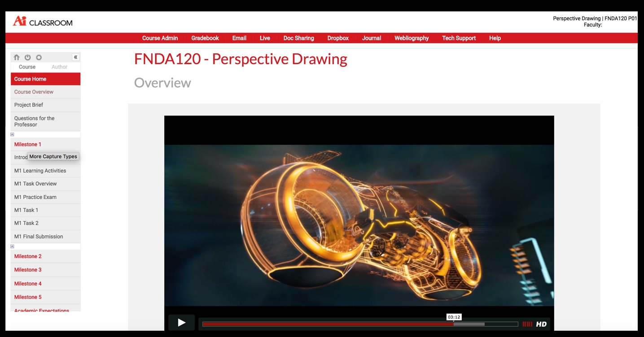
Task: Open Doc Sharing
Action: (x=299, y=38)
